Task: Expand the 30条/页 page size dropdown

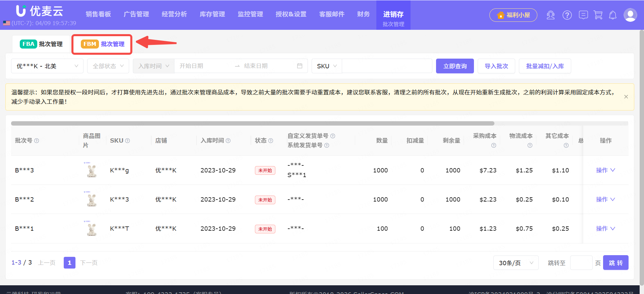Action: coord(516,263)
